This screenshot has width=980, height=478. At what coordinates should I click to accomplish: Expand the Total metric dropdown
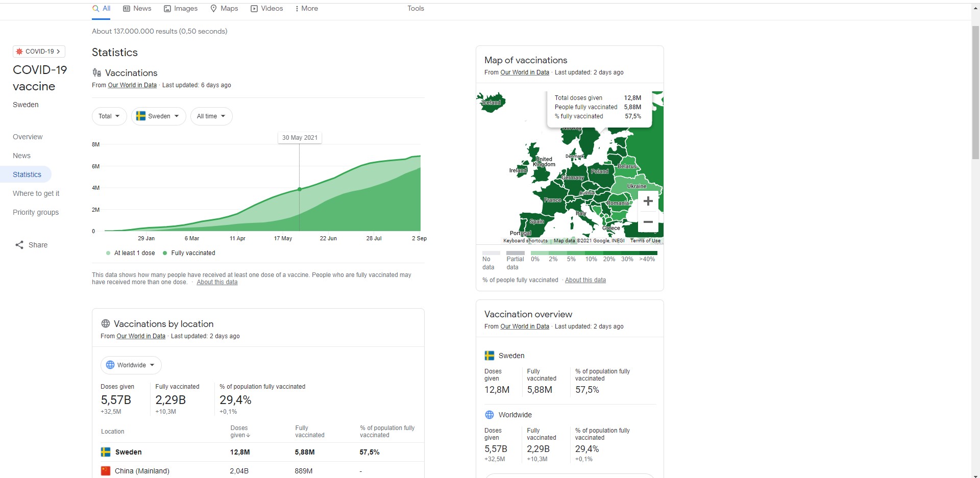[x=109, y=116]
